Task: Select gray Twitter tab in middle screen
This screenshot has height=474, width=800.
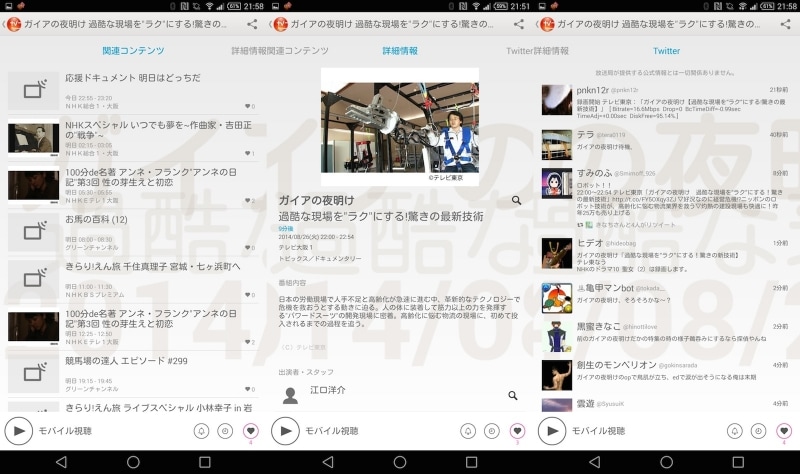Action: tap(519, 51)
